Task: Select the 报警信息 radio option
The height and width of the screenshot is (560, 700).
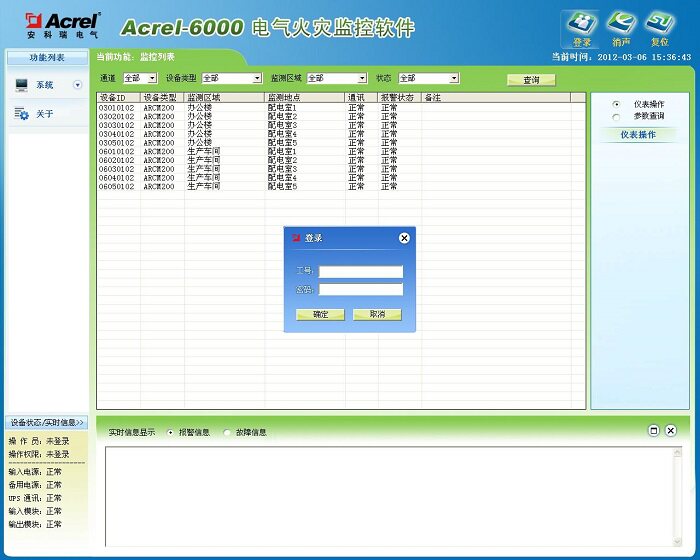Action: (170, 432)
